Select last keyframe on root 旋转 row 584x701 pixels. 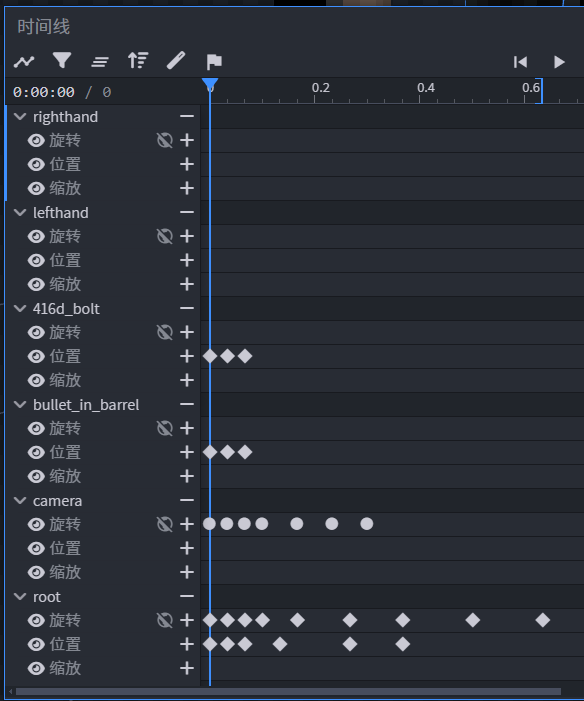tap(543, 620)
